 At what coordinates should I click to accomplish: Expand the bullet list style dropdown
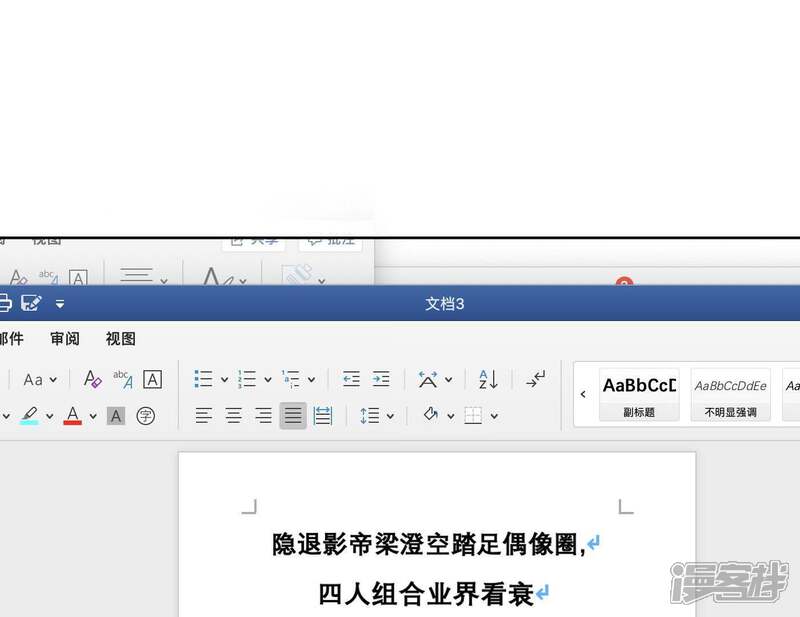pyautogui.click(x=225, y=380)
